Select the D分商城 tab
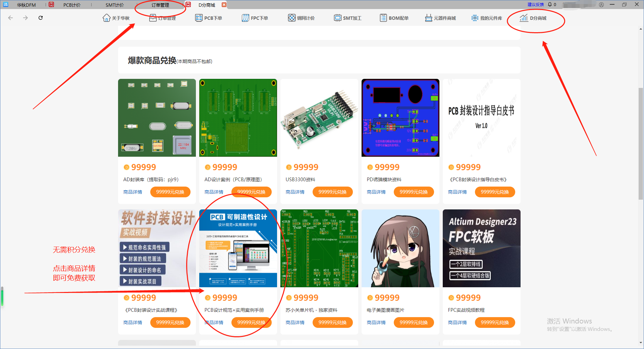Screen dimensions: 644x349 tap(207, 5)
